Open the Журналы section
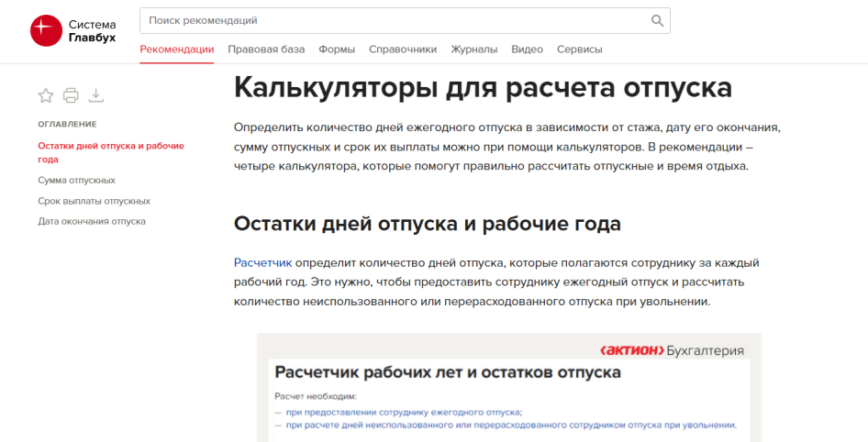868x442 pixels. (x=473, y=50)
